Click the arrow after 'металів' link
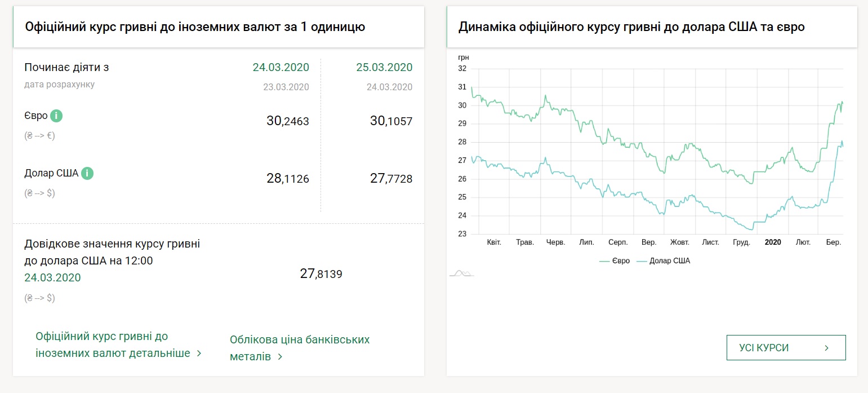 280,357
